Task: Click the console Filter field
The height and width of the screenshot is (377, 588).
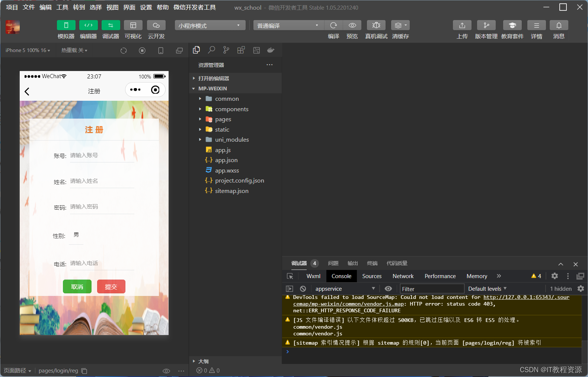Action: coord(432,289)
